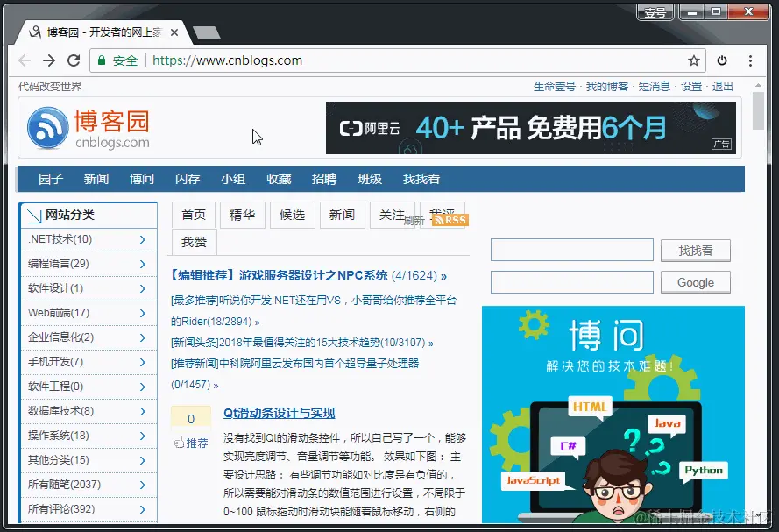Screen dimensions: 779x532
Task: Expand .NET技术(10) category arrow
Action: tap(143, 239)
